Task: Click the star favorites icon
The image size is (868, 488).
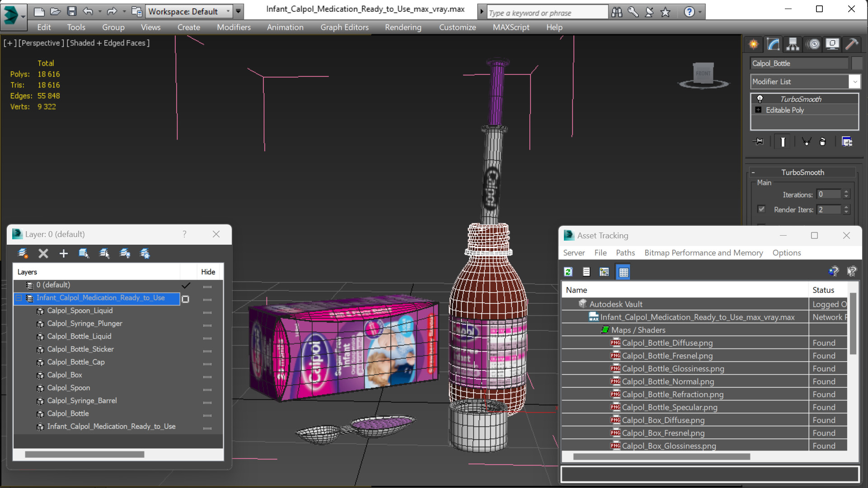Action: point(666,12)
